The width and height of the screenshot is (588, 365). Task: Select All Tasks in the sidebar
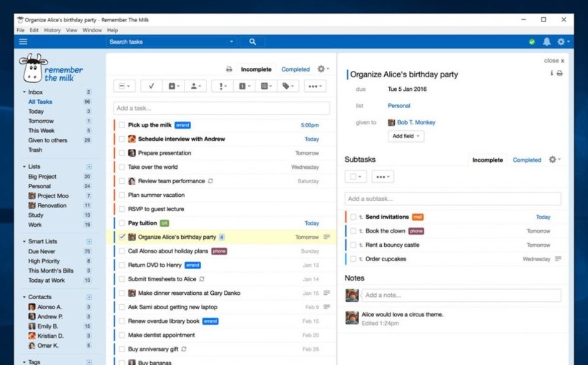(x=40, y=102)
